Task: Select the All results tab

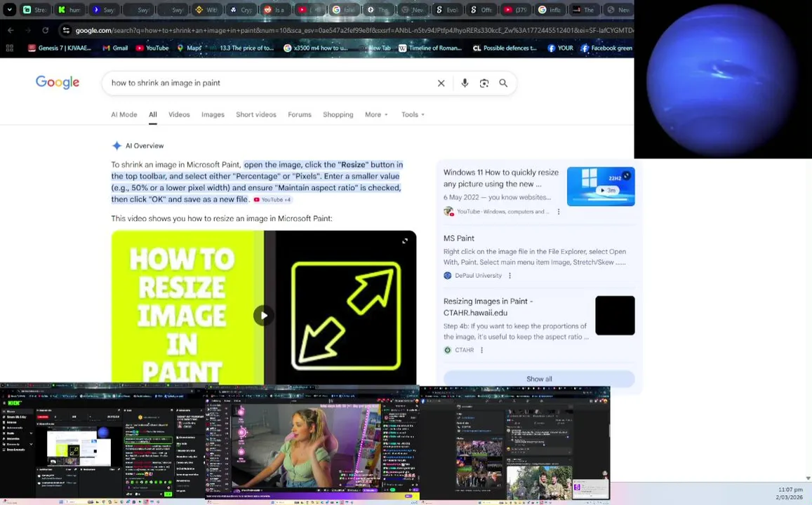Action: 153,114
